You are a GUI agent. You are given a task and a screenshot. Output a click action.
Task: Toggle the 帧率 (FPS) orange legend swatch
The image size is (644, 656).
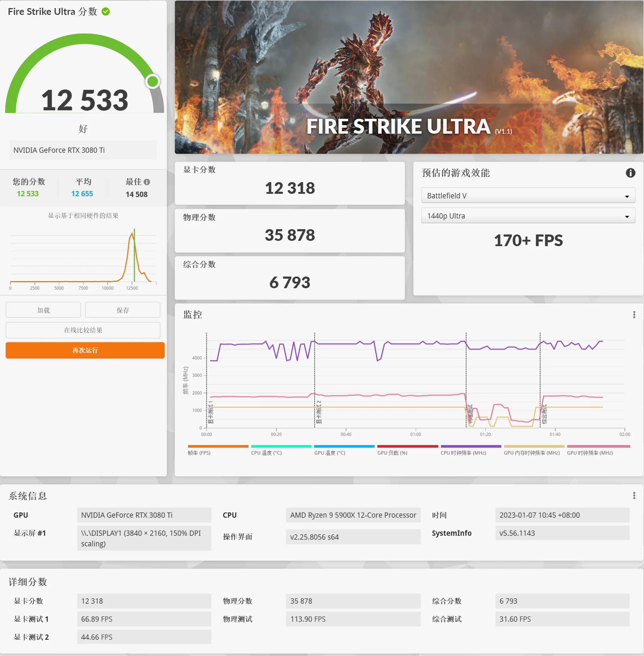[x=218, y=446]
